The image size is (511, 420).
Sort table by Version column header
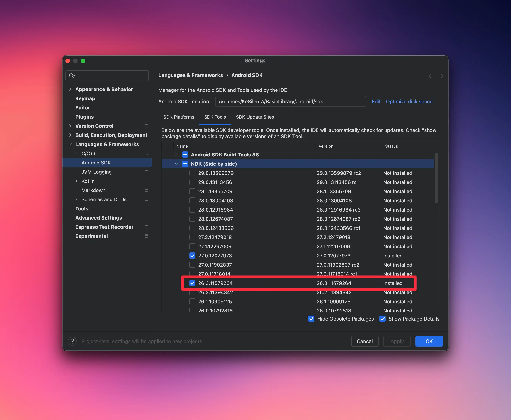(x=349, y=146)
